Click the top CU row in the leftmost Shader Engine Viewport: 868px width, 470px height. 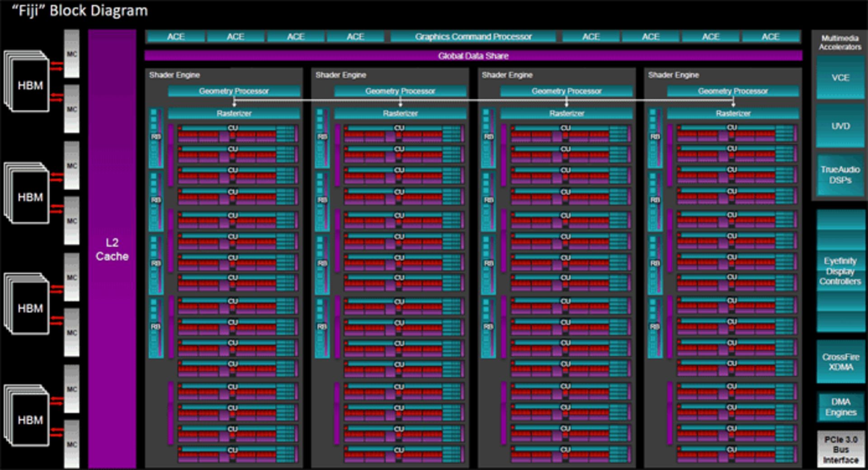(238, 133)
